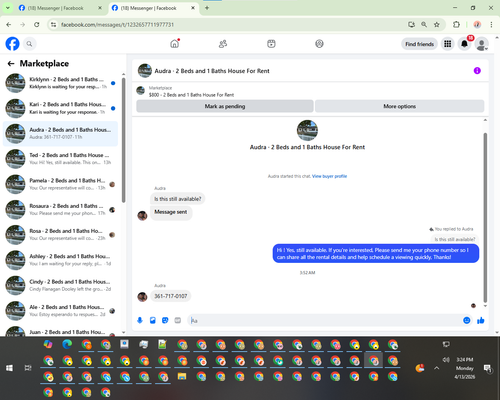Open Ted conversation in chat list
The width and height of the screenshot is (500, 400).
[60, 159]
